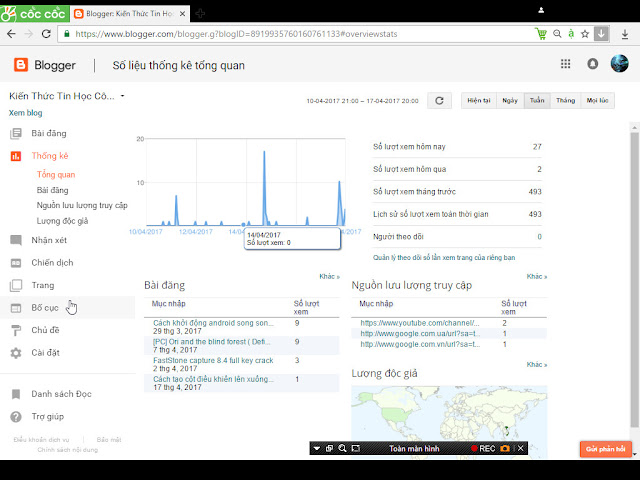Reload the page with the browser refresh icon
The height and width of the screenshot is (480, 640).
pyautogui.click(x=46, y=34)
